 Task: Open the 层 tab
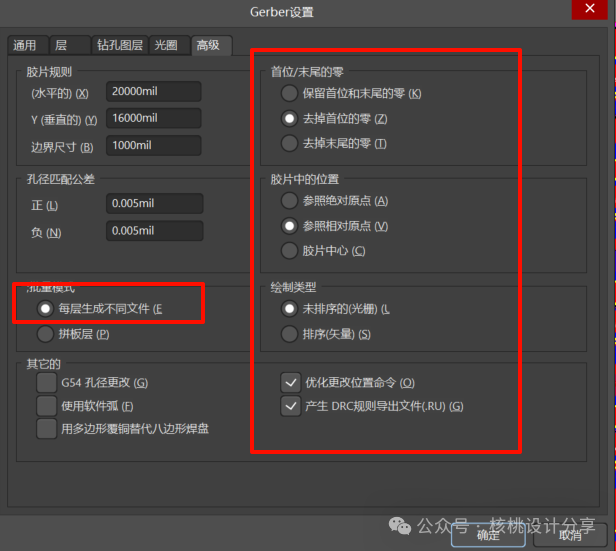coord(62,45)
